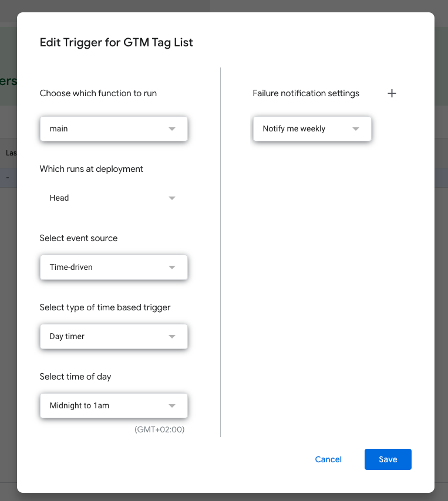Click the arrow on the main function dropdown
This screenshot has width=448, height=501.
[x=172, y=129]
